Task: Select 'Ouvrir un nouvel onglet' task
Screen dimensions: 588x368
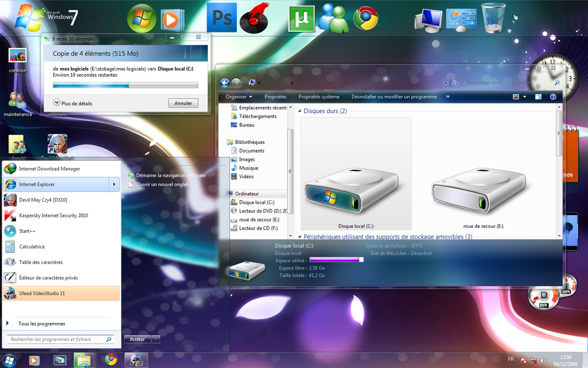Action: click(158, 185)
